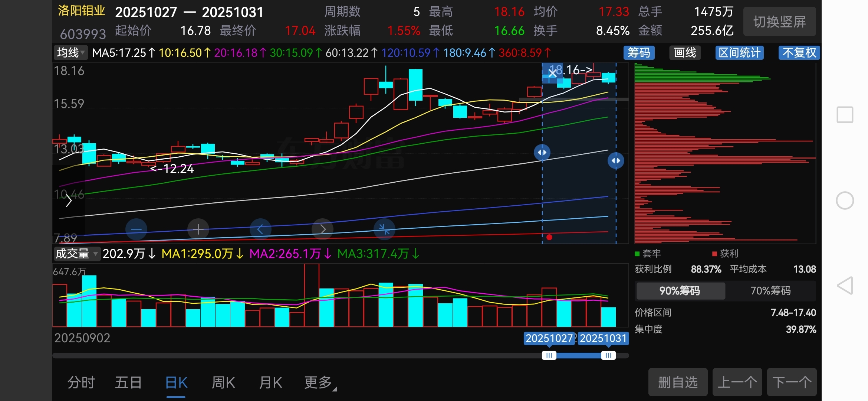The image size is (868, 401).
Task: Open the 成交量 indicator dropdown
Action: click(76, 254)
